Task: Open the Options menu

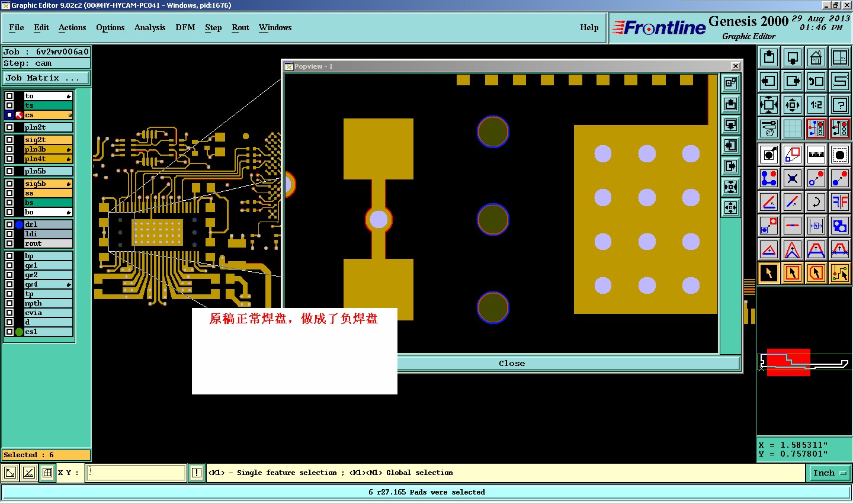Action: (x=110, y=27)
